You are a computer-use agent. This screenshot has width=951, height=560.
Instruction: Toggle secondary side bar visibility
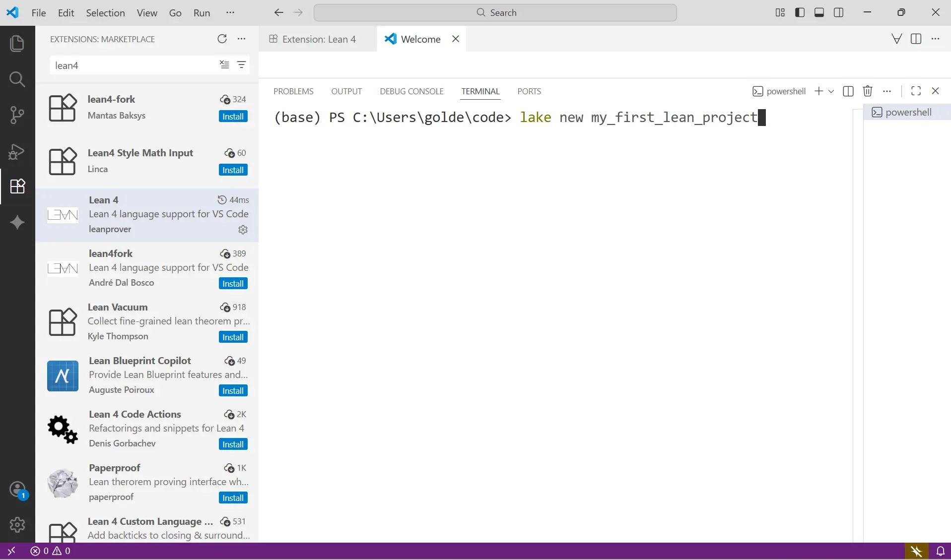pyautogui.click(x=838, y=13)
